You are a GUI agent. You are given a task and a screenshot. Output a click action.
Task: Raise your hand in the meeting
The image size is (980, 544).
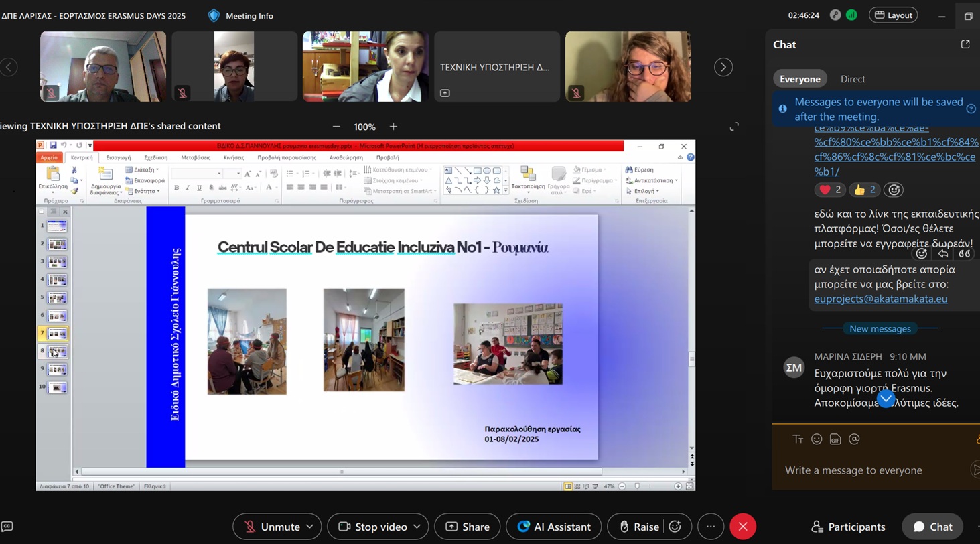(639, 527)
